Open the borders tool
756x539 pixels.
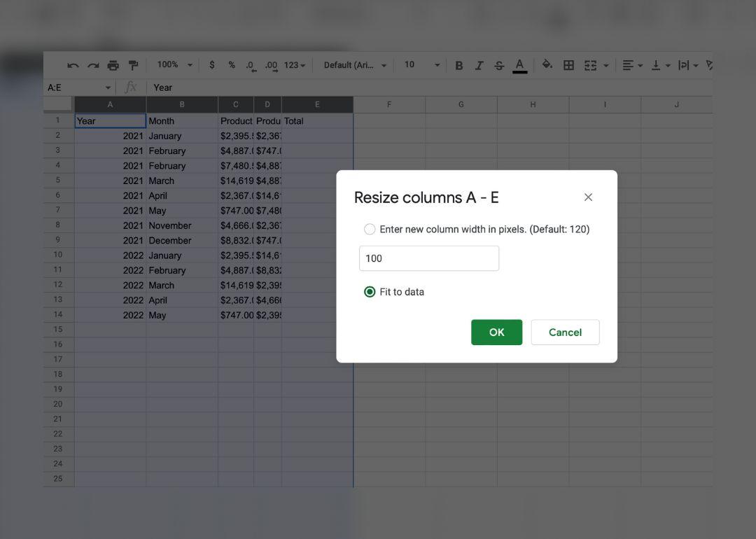[x=568, y=65]
